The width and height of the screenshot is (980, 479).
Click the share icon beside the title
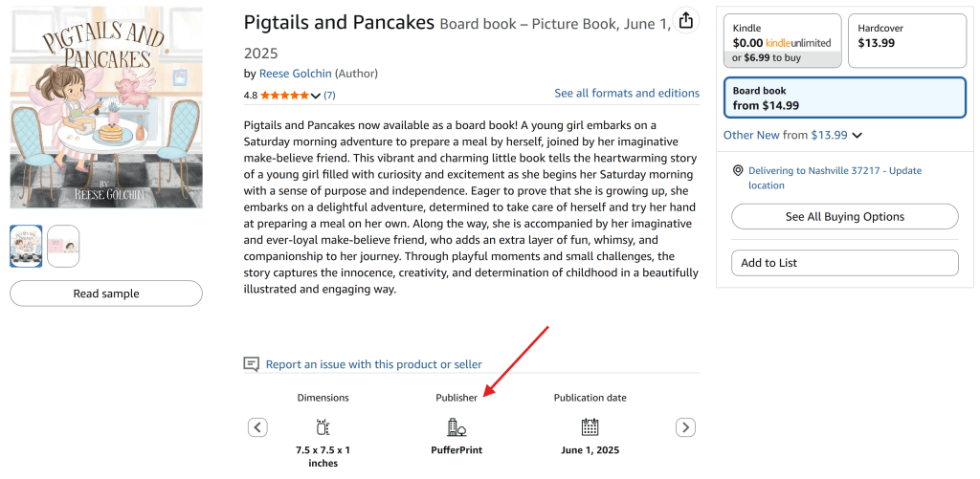tap(685, 21)
